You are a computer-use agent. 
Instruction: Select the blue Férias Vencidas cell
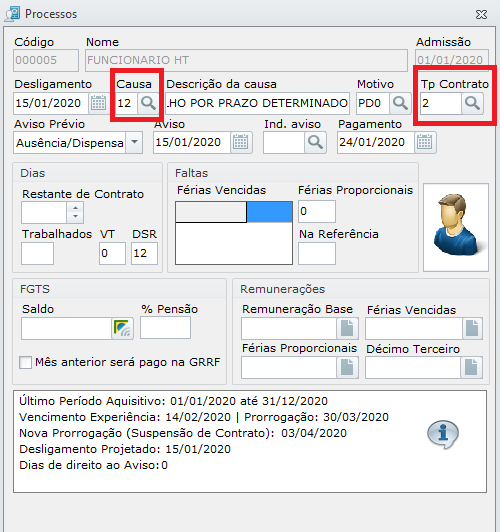pyautogui.click(x=269, y=212)
